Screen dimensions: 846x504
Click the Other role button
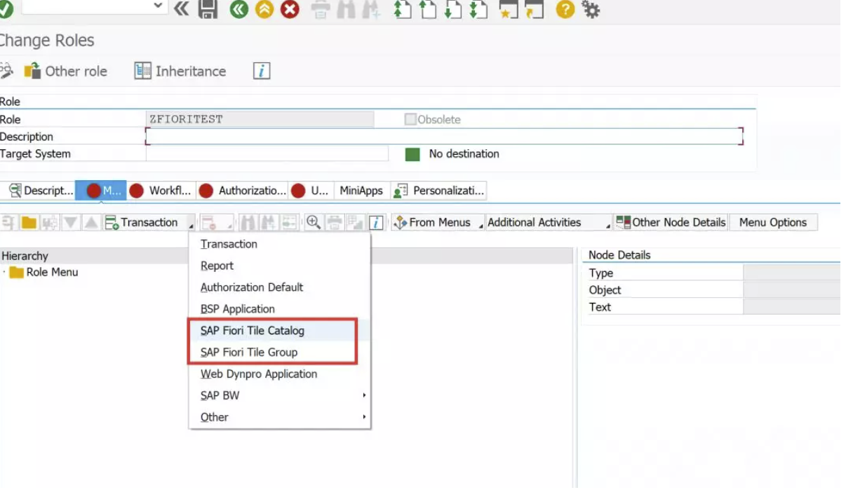click(66, 71)
